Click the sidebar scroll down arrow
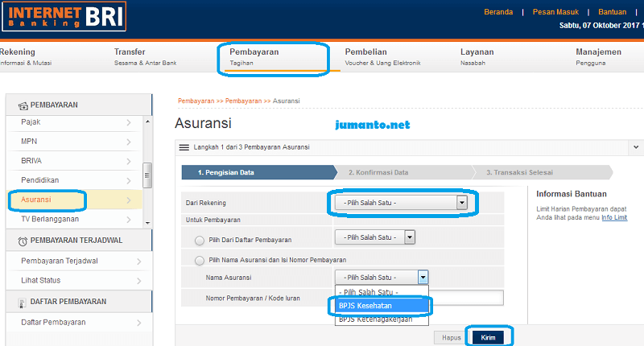The image size is (644, 346). coord(147,223)
